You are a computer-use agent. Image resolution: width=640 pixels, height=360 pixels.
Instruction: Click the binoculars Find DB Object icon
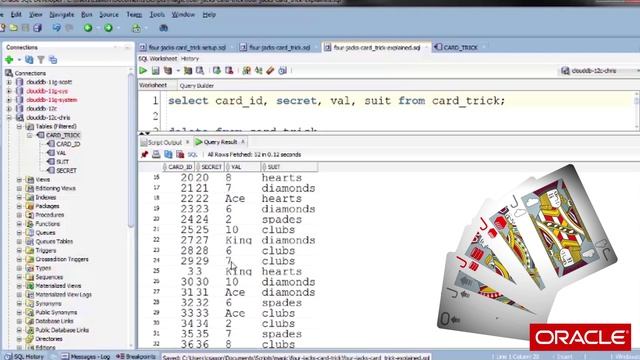pyautogui.click(x=163, y=28)
